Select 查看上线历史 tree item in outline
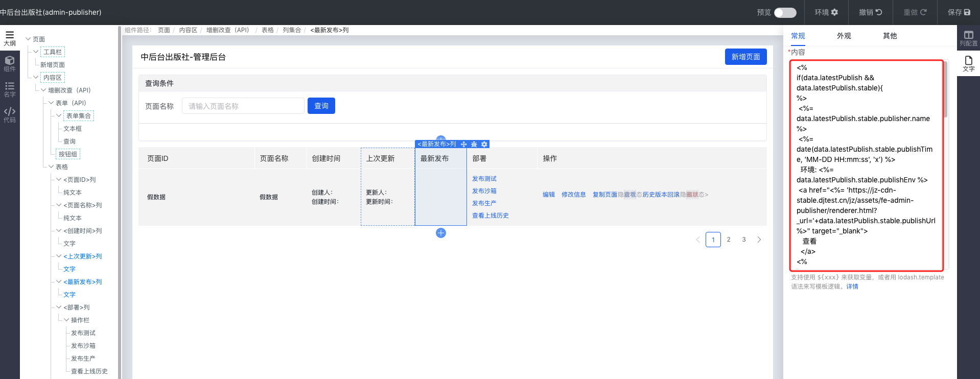 pos(89,371)
